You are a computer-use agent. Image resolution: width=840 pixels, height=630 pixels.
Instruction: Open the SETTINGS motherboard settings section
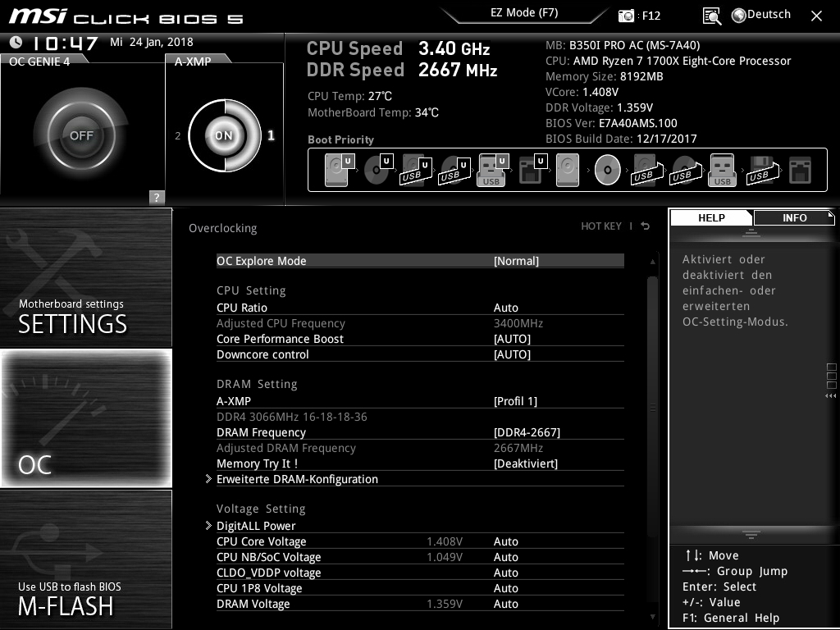[85, 277]
